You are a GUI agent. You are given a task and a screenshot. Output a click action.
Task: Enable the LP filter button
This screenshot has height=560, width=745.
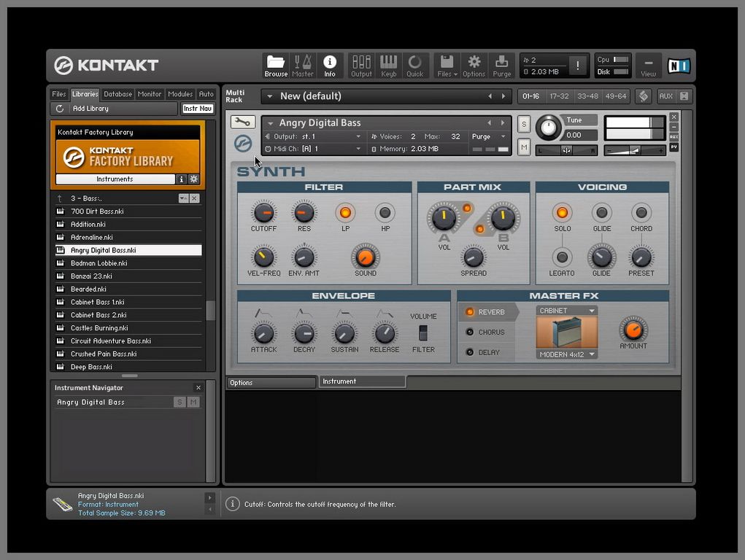(345, 212)
